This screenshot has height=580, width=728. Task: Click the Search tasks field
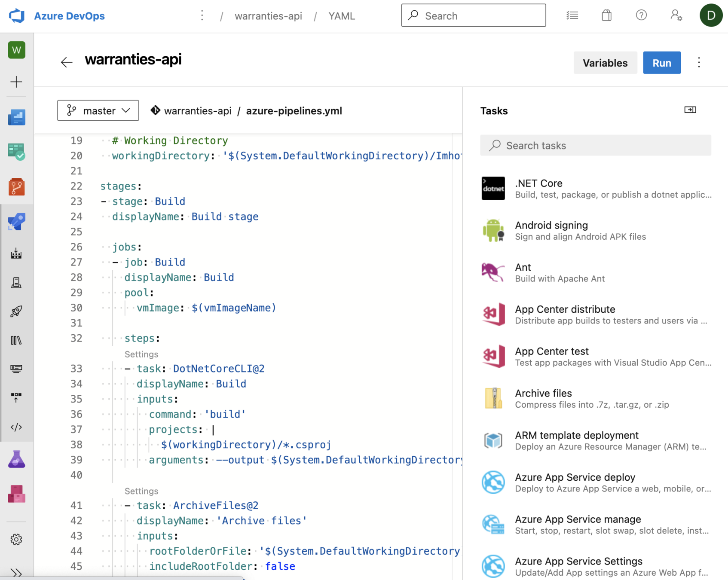click(x=596, y=145)
